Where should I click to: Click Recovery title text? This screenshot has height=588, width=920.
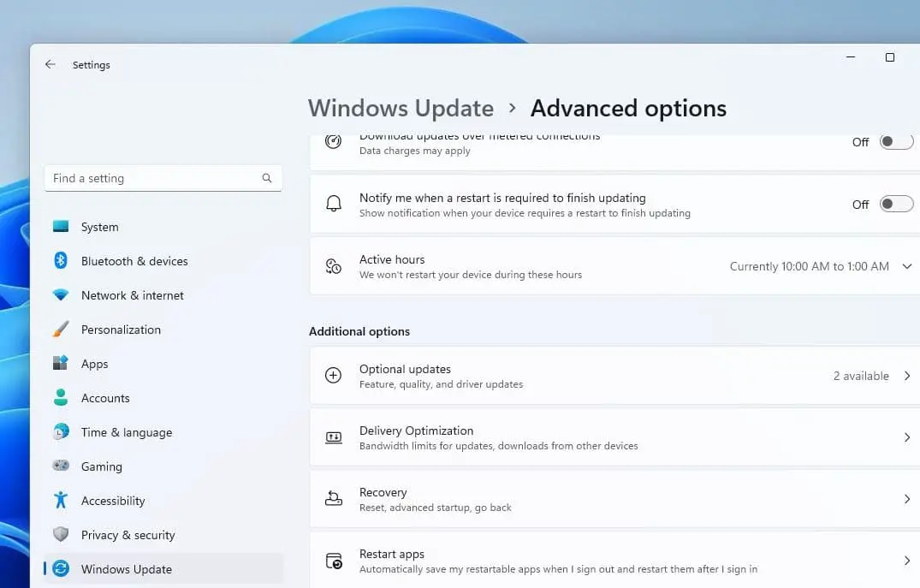(383, 492)
